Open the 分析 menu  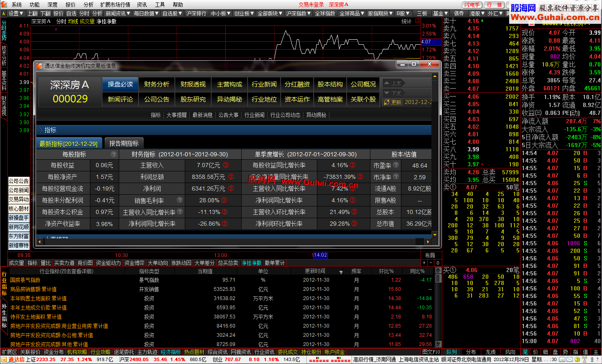click(x=88, y=5)
